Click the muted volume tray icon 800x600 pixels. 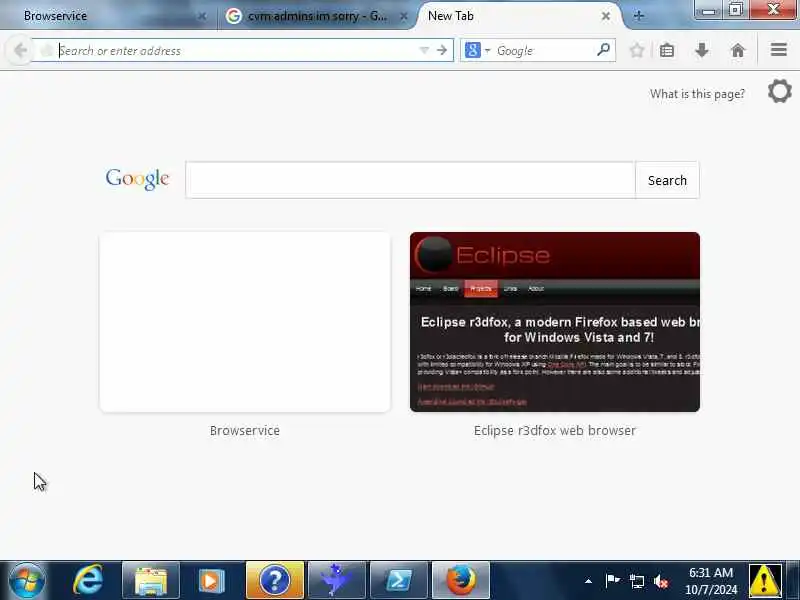(x=661, y=581)
